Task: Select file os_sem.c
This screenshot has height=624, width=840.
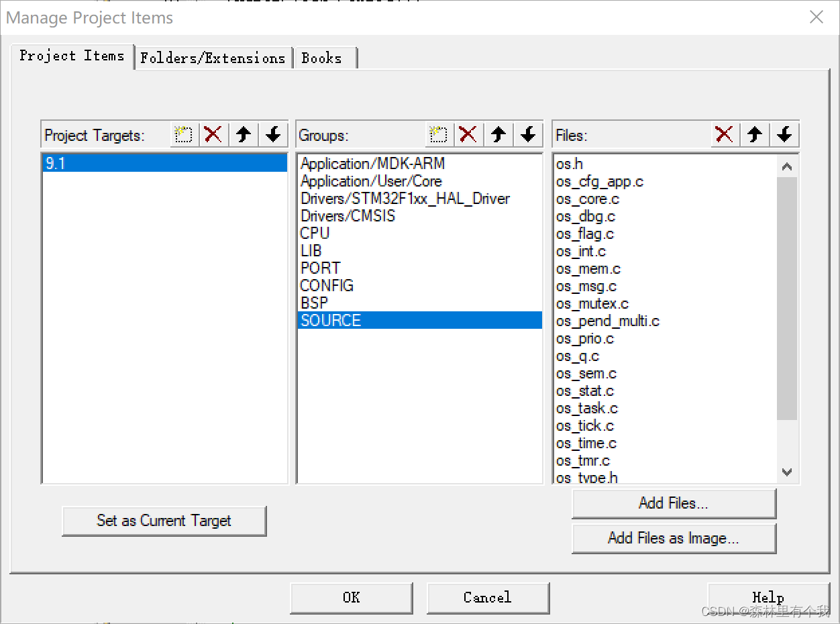Action: [x=666, y=374]
